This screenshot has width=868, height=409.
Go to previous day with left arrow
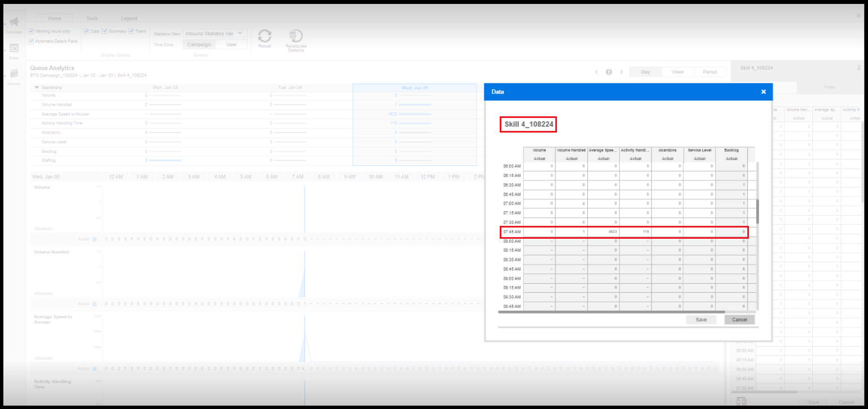coord(596,72)
